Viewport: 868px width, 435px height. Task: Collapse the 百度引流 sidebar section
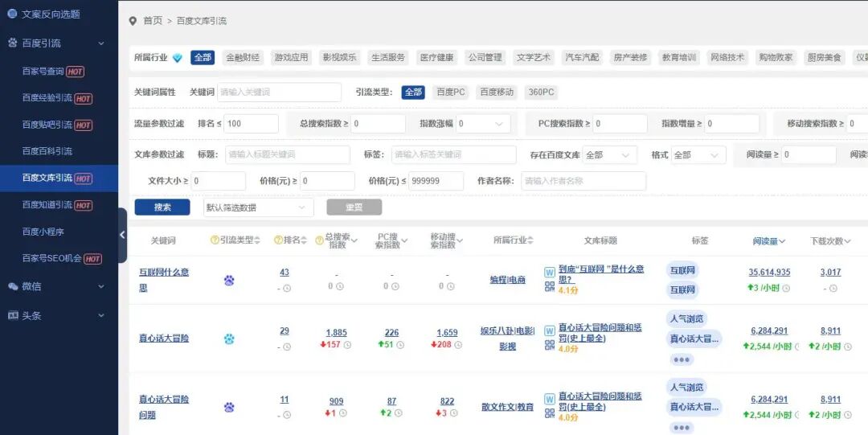[x=100, y=43]
